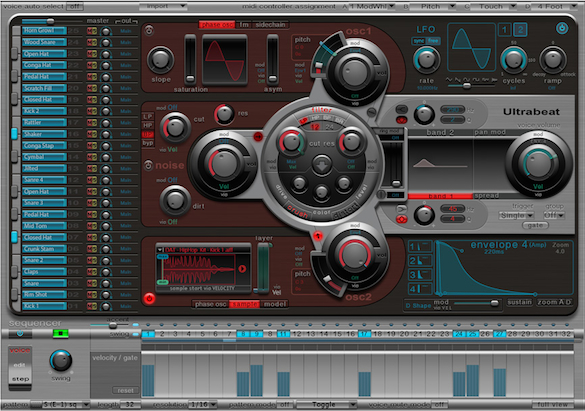Open the resolution 1/16 dropdown
Viewport: 585px width, 411px height.
[x=203, y=404]
